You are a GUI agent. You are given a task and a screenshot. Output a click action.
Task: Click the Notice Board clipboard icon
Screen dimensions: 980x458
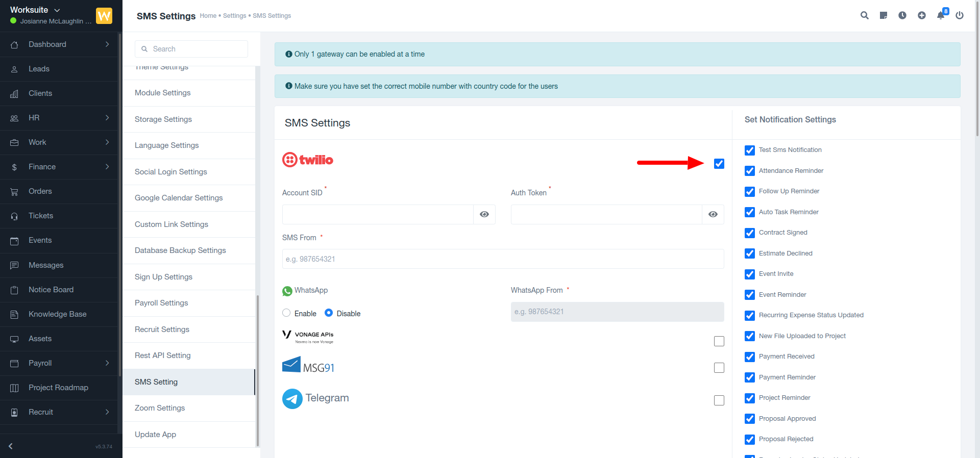[14, 290]
